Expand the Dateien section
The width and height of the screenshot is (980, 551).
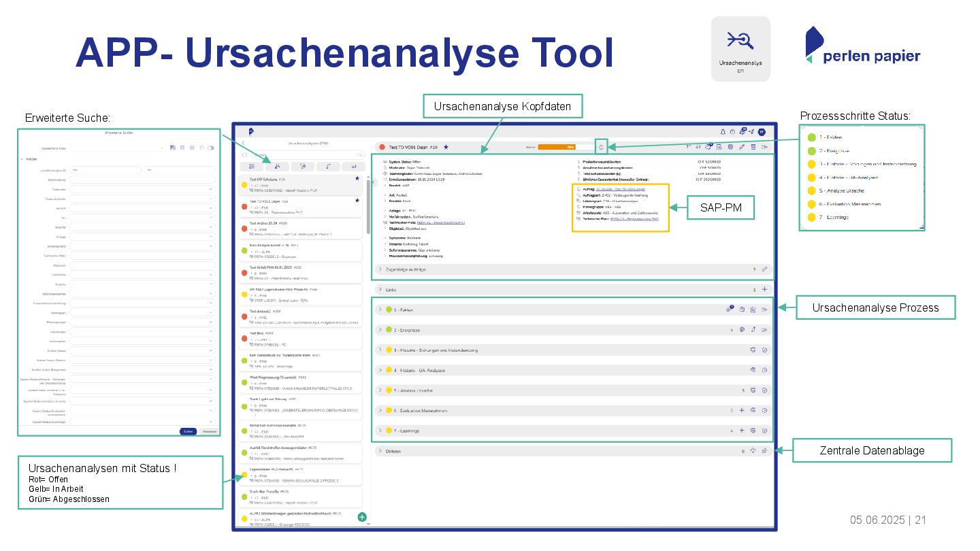[x=380, y=450]
